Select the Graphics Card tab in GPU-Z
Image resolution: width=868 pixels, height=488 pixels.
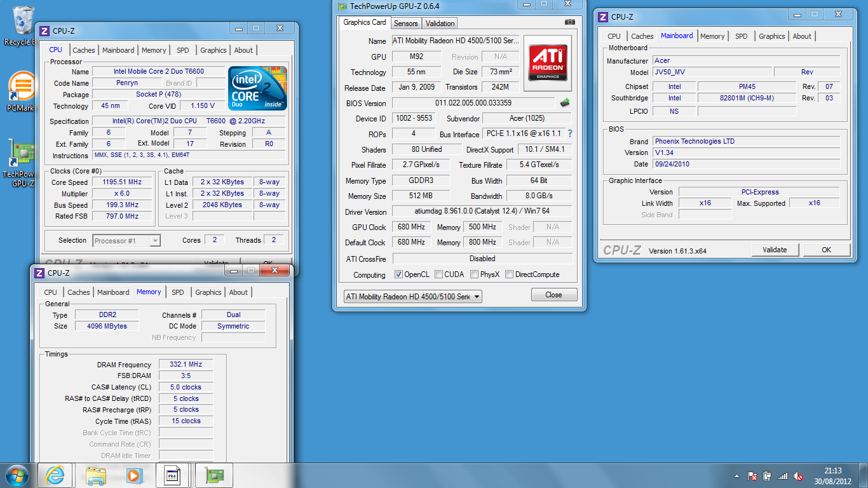click(365, 22)
